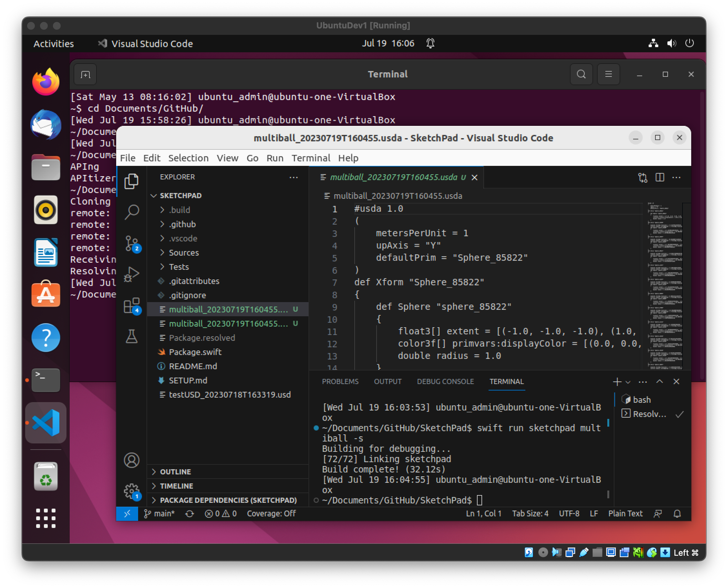Open Manage gear in activity bar

(x=132, y=491)
